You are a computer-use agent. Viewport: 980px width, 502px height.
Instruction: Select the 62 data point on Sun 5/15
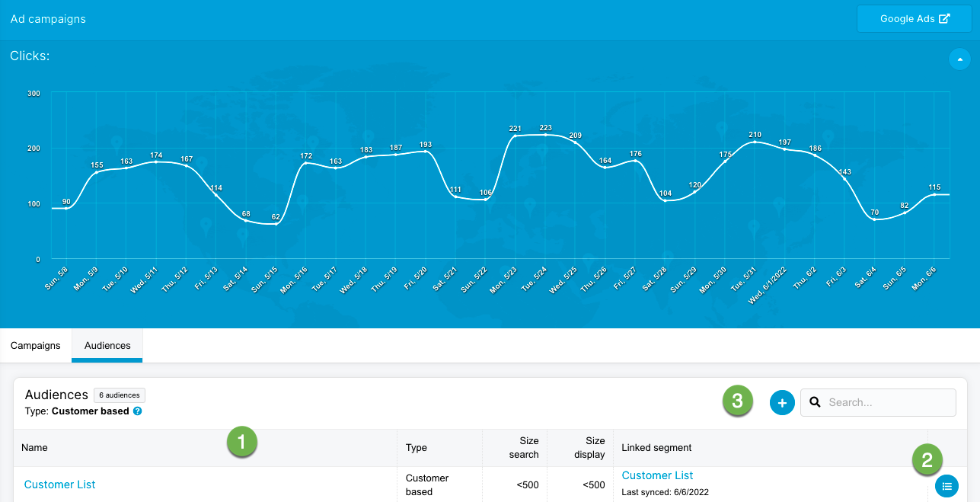click(x=276, y=224)
